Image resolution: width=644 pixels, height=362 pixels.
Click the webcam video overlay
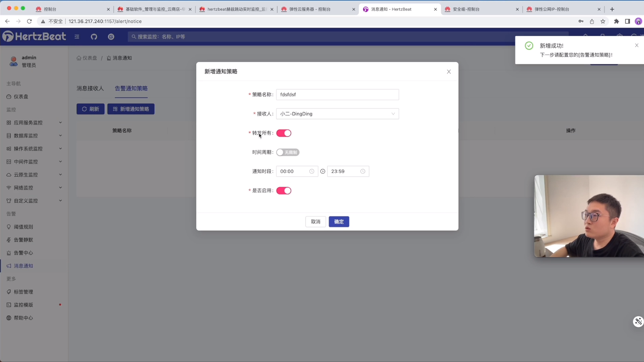[589, 216]
